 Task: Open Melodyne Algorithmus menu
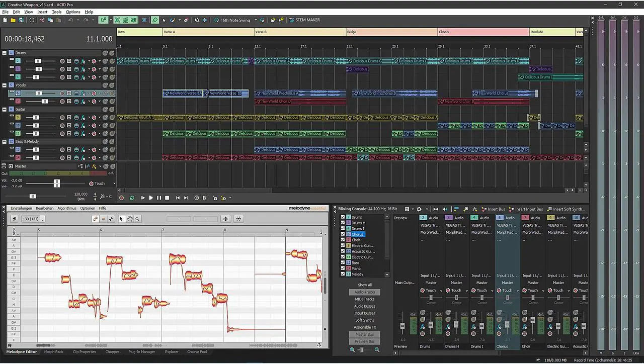coord(67,208)
